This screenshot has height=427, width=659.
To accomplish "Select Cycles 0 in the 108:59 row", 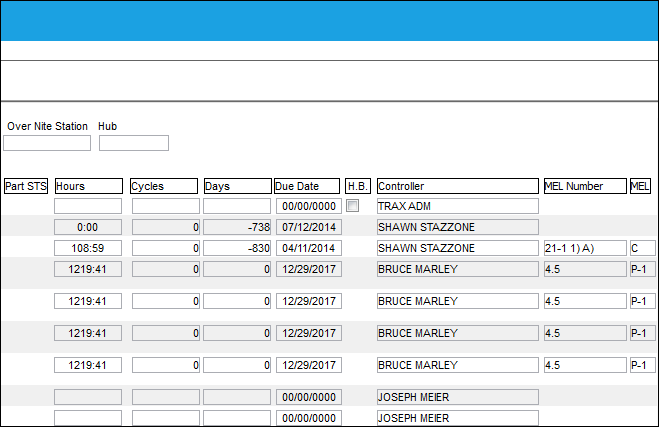I will pyautogui.click(x=166, y=248).
